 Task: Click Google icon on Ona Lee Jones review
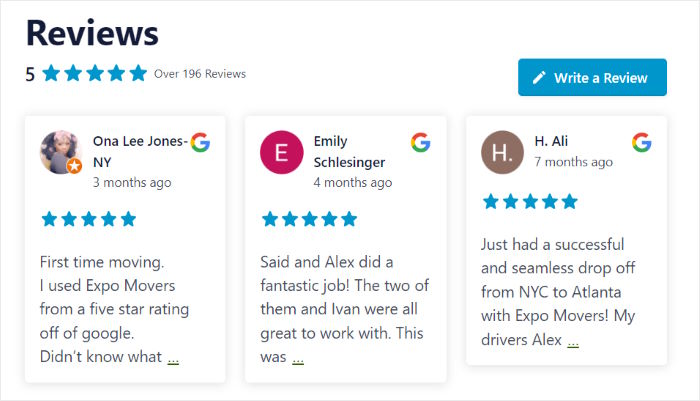(x=200, y=141)
